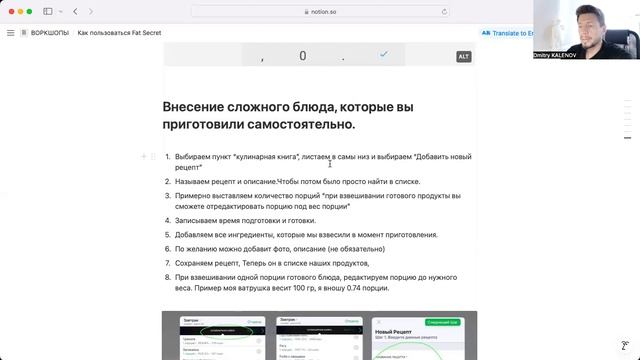
Task: Click table of contents outline markers
Action: click(x=628, y=119)
